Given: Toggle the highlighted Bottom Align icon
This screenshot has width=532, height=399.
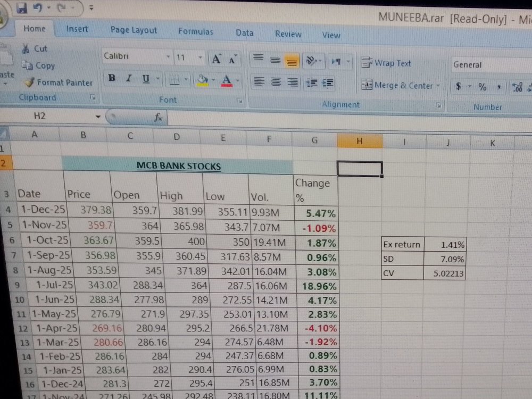Looking at the screenshot, I should tap(292, 61).
